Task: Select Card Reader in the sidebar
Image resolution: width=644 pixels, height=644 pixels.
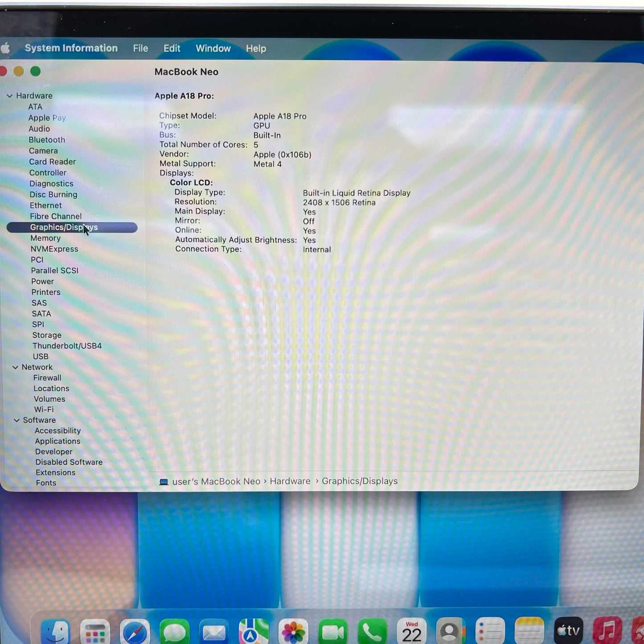Action: click(52, 162)
